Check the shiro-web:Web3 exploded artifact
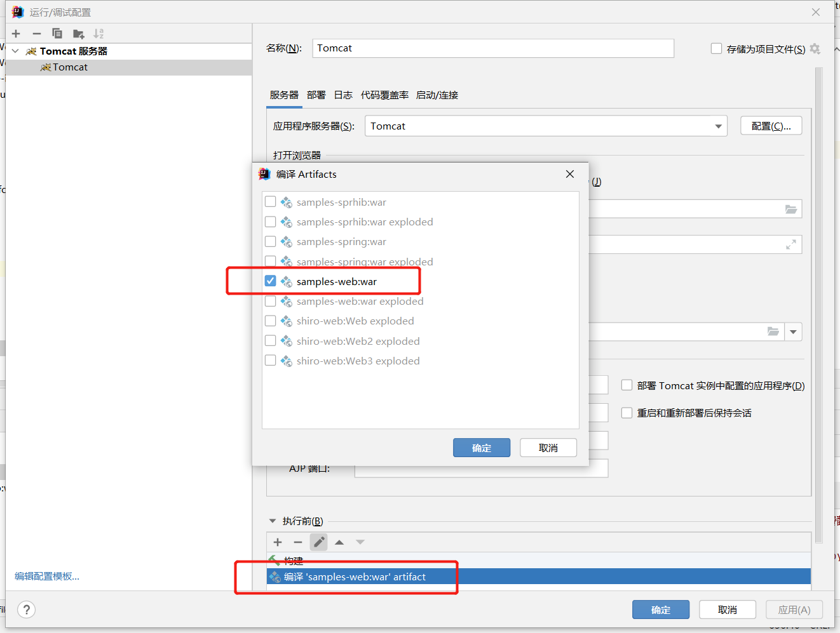840x633 pixels. (x=270, y=360)
